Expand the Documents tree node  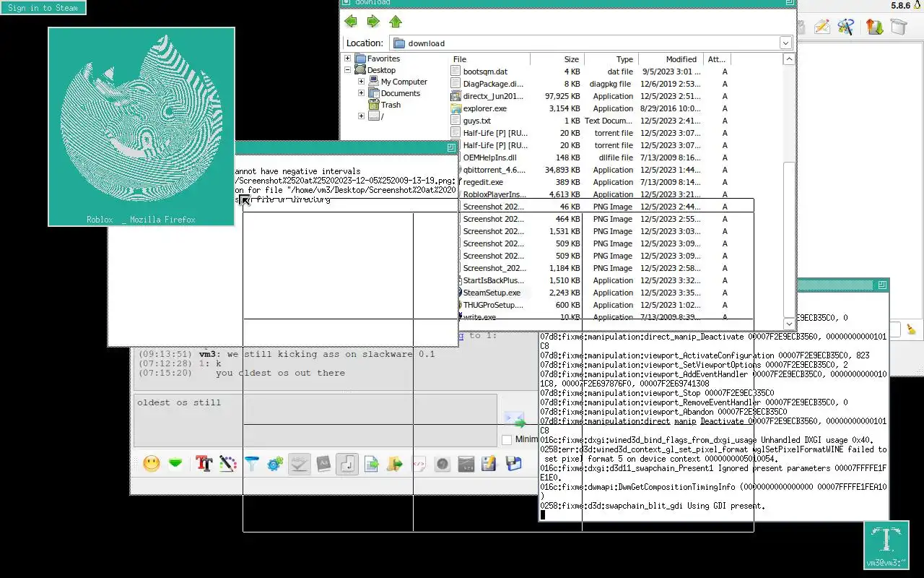point(361,93)
